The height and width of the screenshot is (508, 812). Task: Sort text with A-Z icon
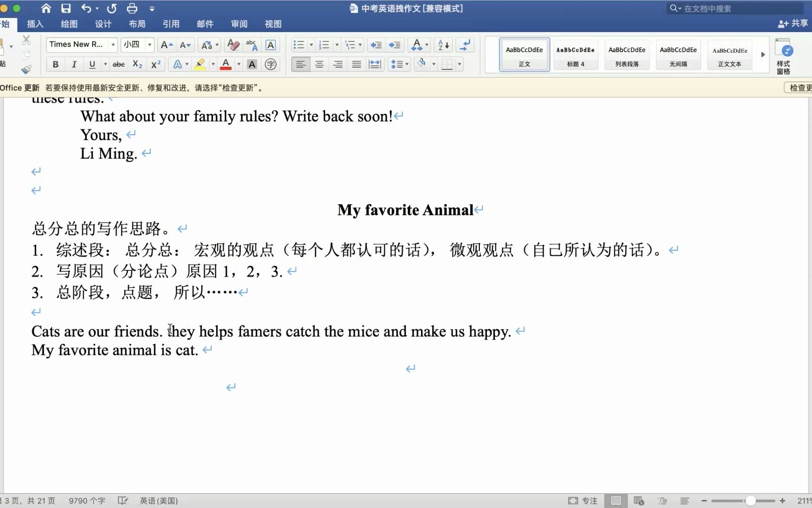pos(444,45)
